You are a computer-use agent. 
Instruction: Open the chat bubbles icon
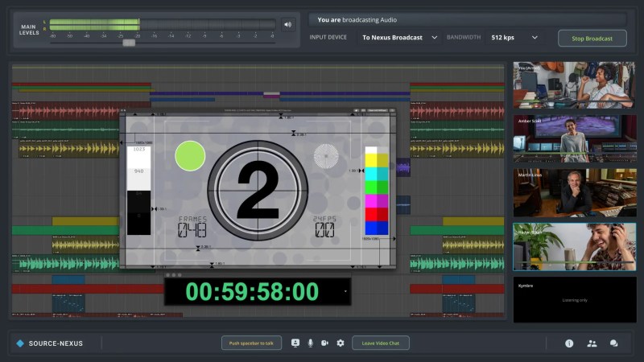(x=613, y=343)
